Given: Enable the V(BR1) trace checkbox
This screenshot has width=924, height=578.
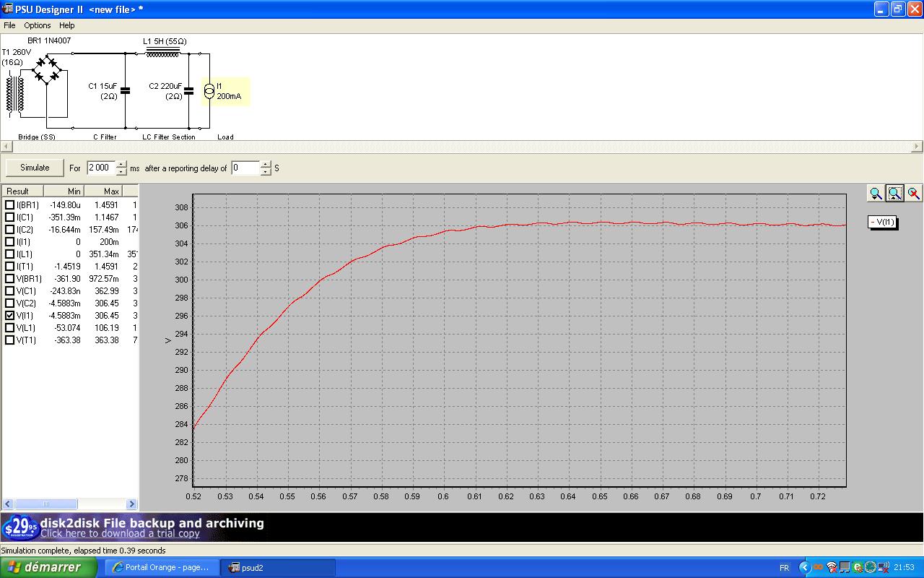Looking at the screenshot, I should tap(9, 279).
